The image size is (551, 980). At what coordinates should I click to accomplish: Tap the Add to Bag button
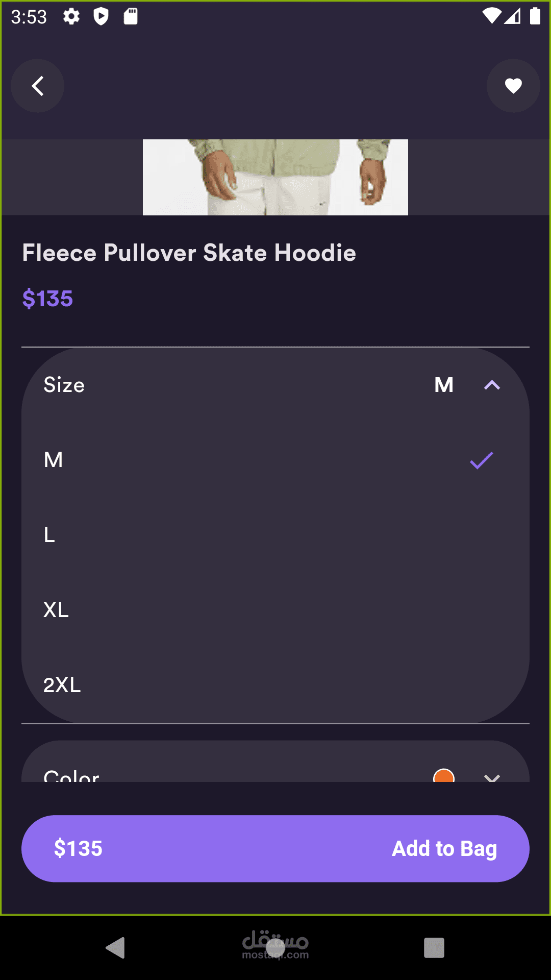pyautogui.click(x=275, y=848)
